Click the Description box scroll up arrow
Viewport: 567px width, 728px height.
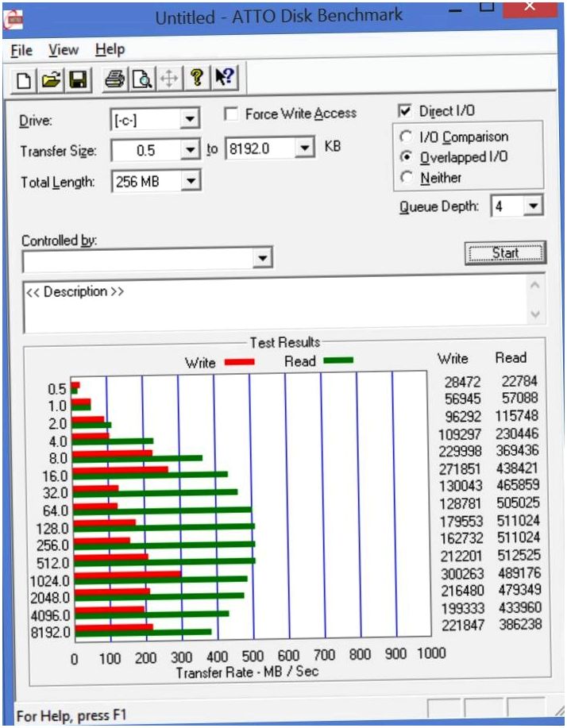click(x=535, y=285)
